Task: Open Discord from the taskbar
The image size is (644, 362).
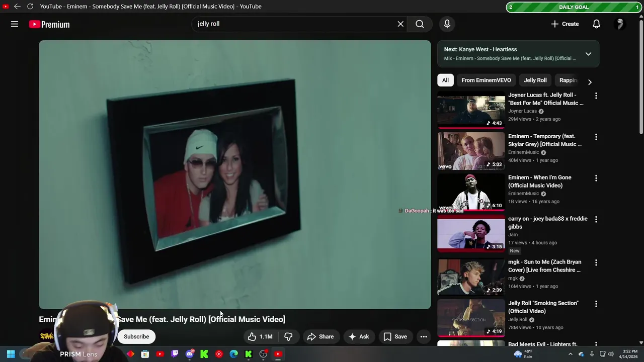Action: [x=190, y=354]
